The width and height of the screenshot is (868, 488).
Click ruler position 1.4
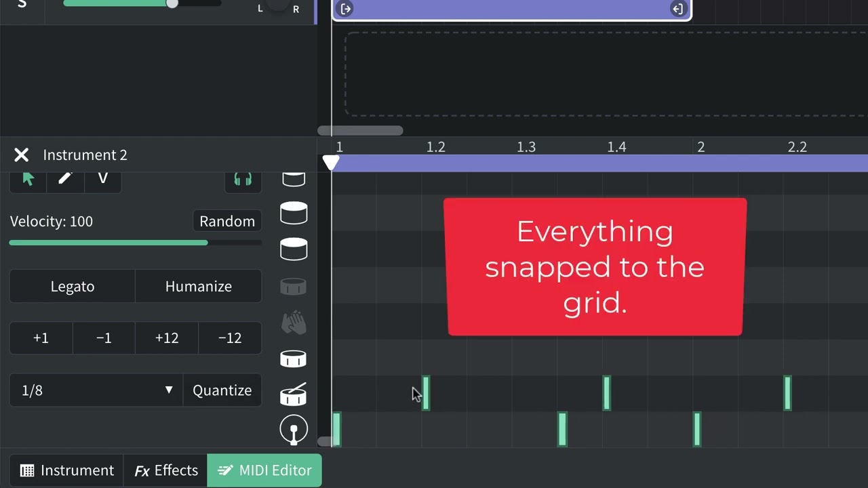click(x=616, y=147)
